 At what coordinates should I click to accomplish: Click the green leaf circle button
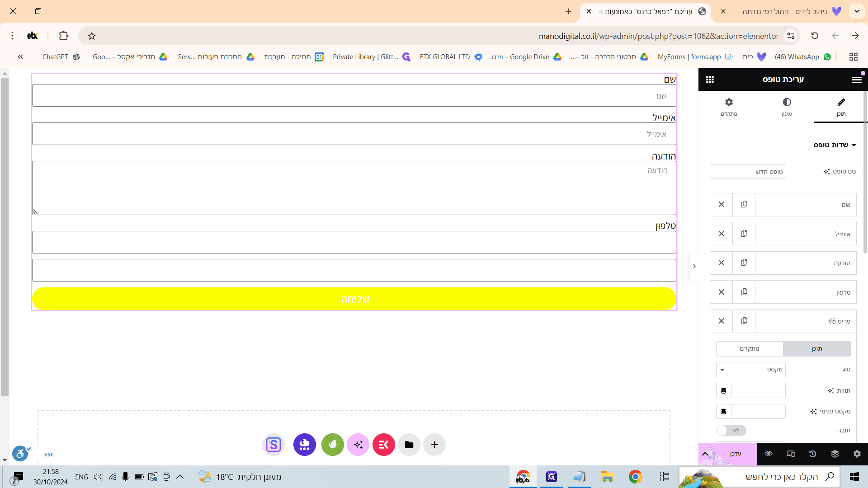click(x=333, y=445)
